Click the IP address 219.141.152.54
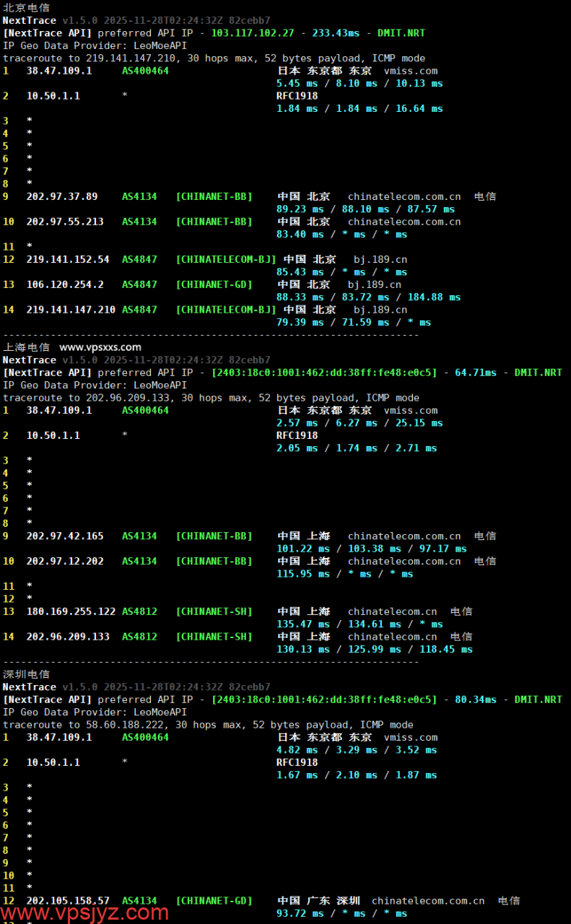Viewport: 571px width, 924px height. pos(68,259)
